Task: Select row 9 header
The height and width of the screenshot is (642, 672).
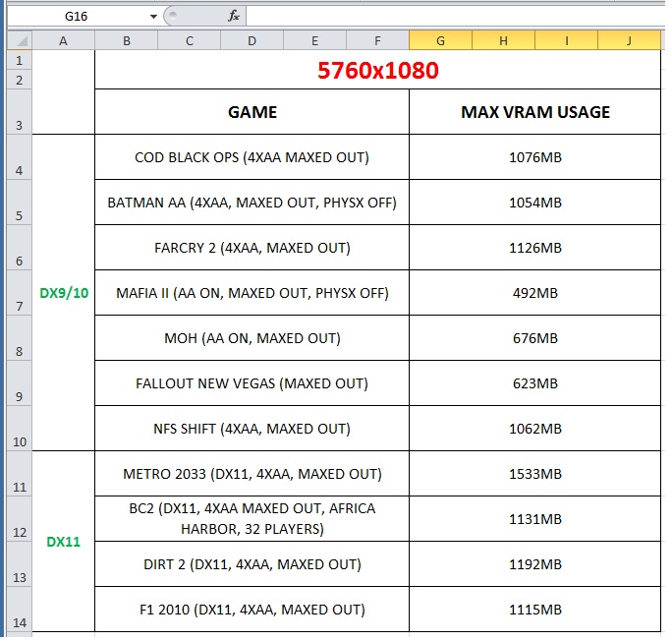Action: (20, 383)
